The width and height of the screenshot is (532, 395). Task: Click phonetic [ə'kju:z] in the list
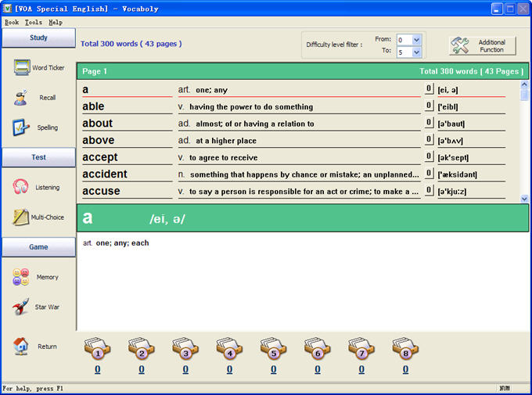(x=451, y=192)
